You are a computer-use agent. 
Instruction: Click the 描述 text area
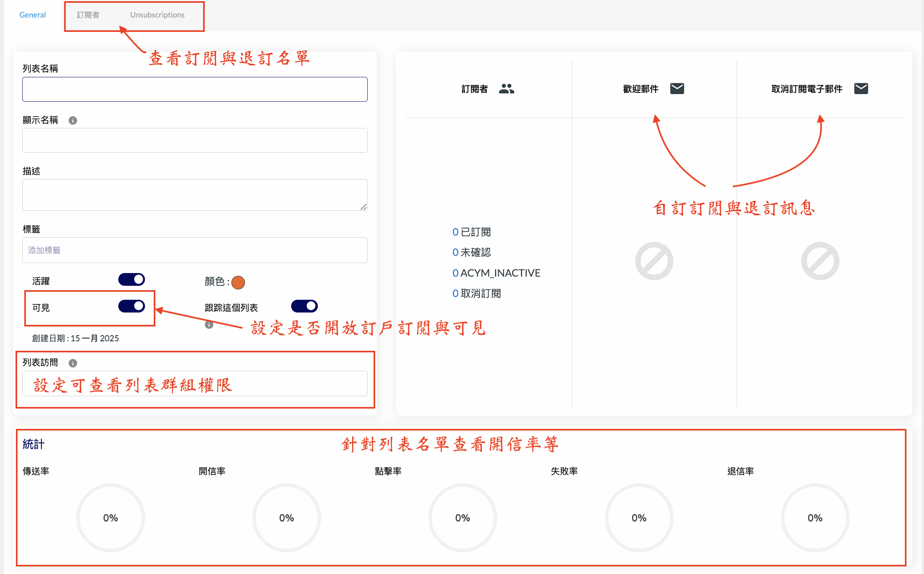tap(195, 195)
